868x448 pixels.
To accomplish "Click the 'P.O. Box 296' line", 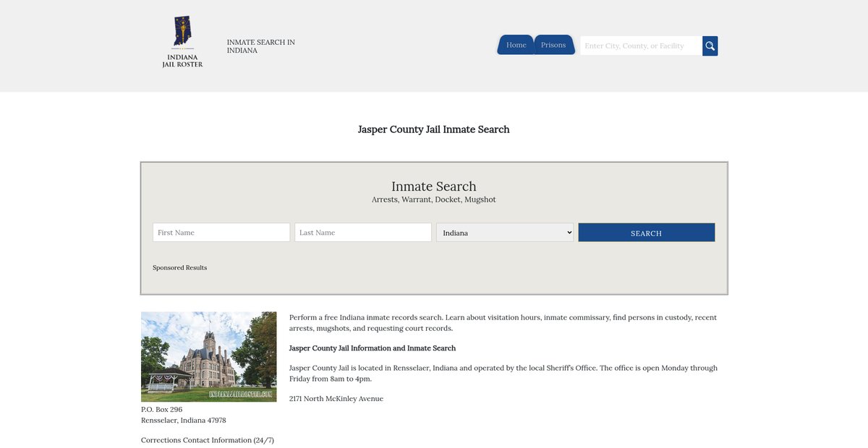I will pyautogui.click(x=161, y=410).
